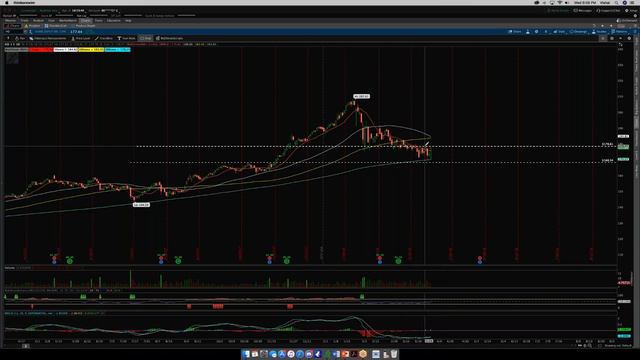
Task: Select the Prophet sub-tab
Action: click(x=33, y=26)
